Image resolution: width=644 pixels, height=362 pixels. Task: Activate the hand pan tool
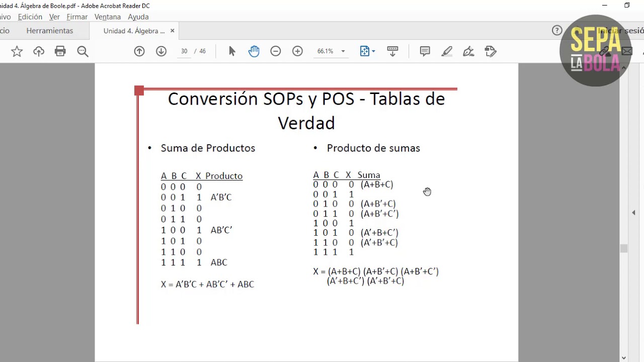click(254, 51)
